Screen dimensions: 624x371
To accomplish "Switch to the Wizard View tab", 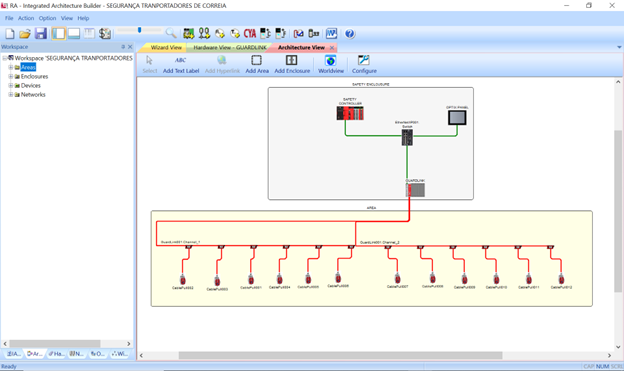I will click(166, 47).
